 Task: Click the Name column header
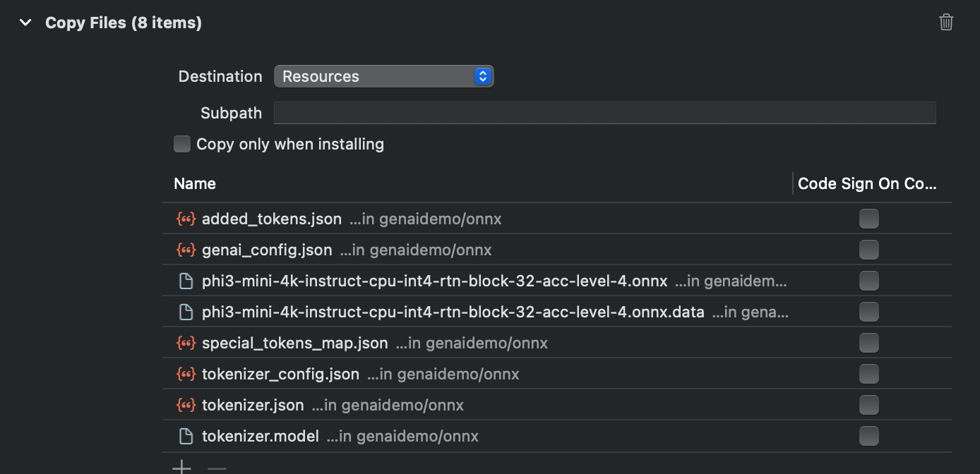click(195, 184)
